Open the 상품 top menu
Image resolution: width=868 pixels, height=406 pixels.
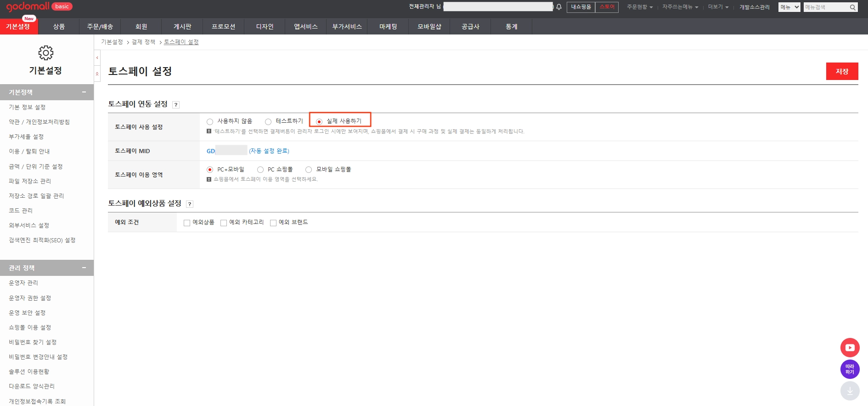point(59,27)
